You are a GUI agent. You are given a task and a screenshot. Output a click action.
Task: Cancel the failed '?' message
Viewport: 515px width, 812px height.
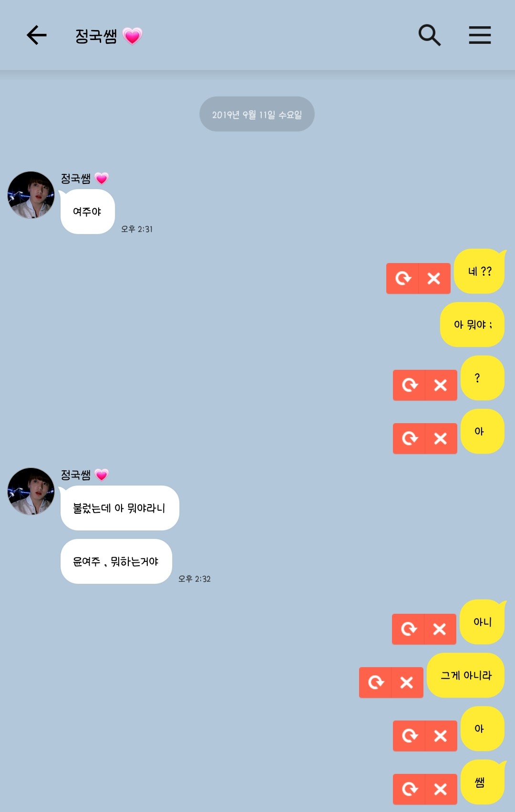441,385
